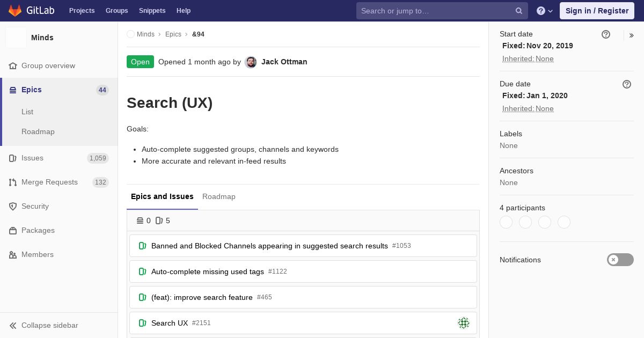Switch to the Roadmap tab

219,197
